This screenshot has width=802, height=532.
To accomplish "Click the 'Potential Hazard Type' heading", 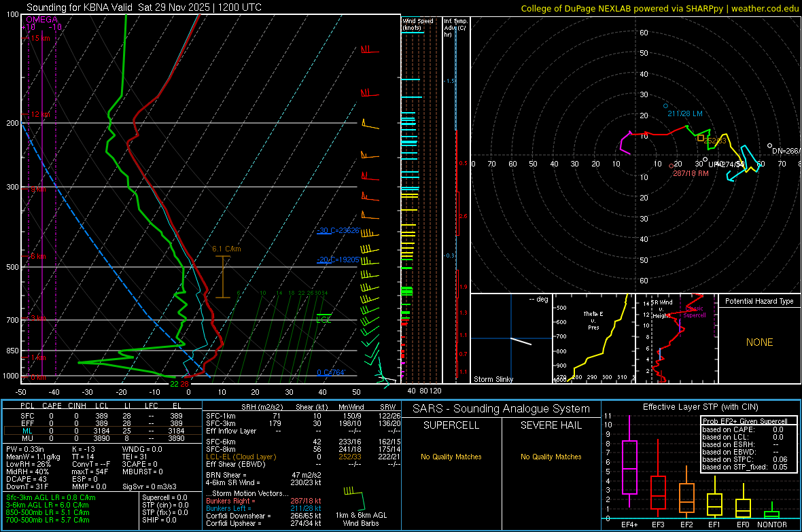I will pyautogui.click(x=759, y=301).
